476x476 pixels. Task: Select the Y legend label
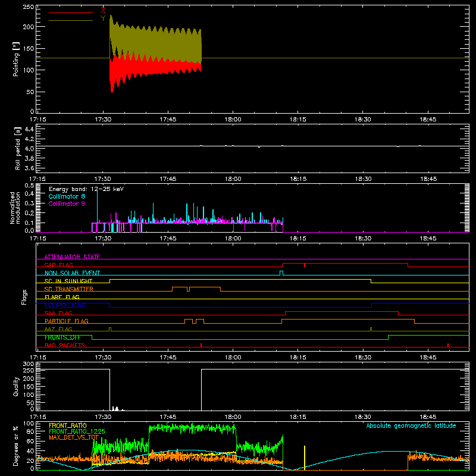tap(103, 18)
